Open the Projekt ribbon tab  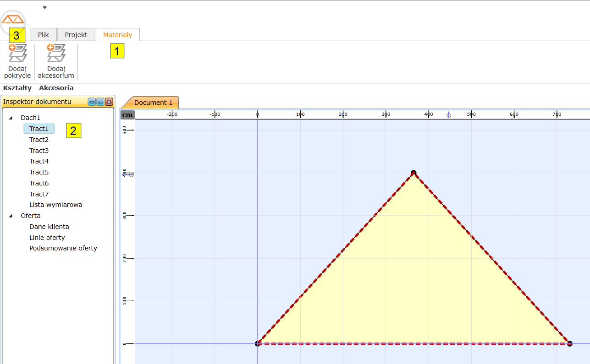coord(76,35)
